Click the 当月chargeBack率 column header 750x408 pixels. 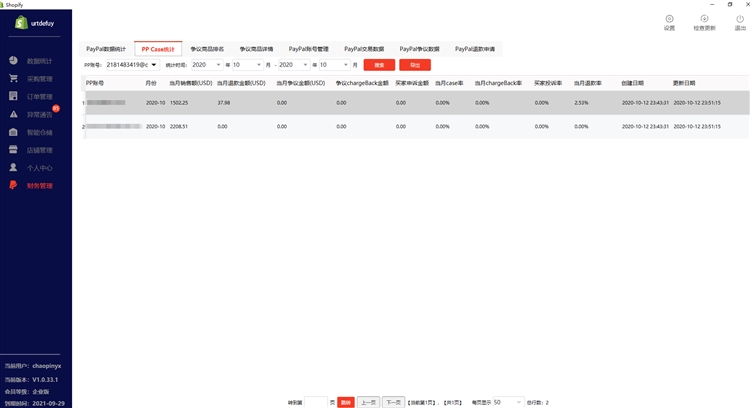tap(498, 83)
